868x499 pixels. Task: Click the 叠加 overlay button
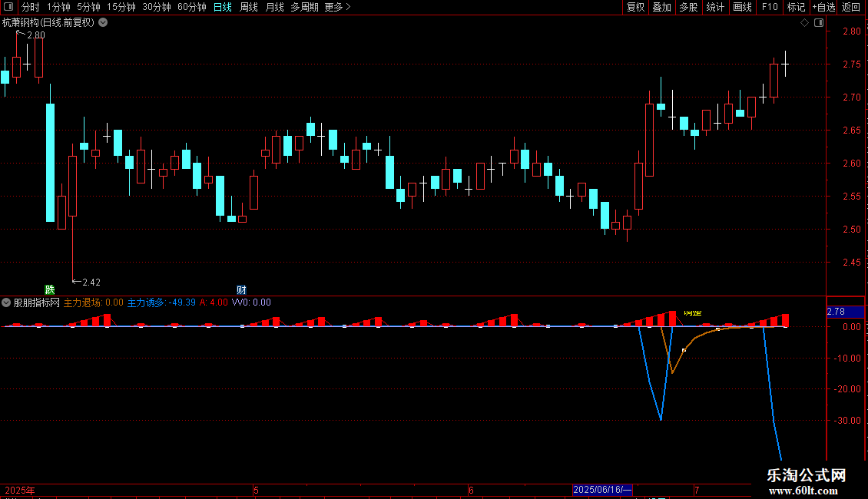click(661, 7)
